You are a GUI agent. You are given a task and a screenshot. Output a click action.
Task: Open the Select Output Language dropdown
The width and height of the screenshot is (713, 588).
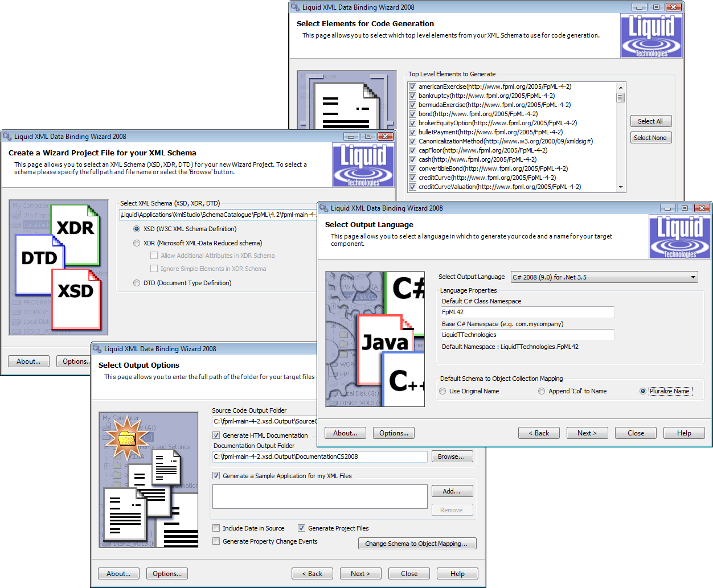pyautogui.click(x=604, y=277)
